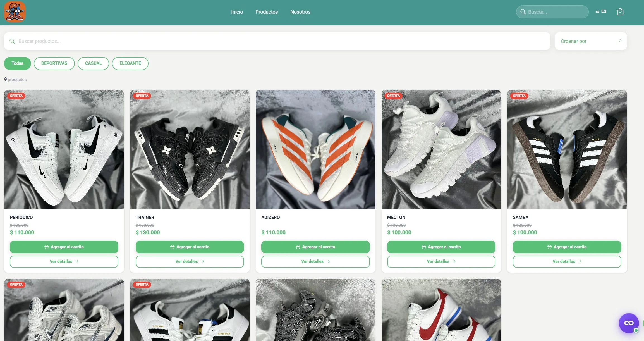
Task: Click the ADIZERO product name
Action: 270,217
